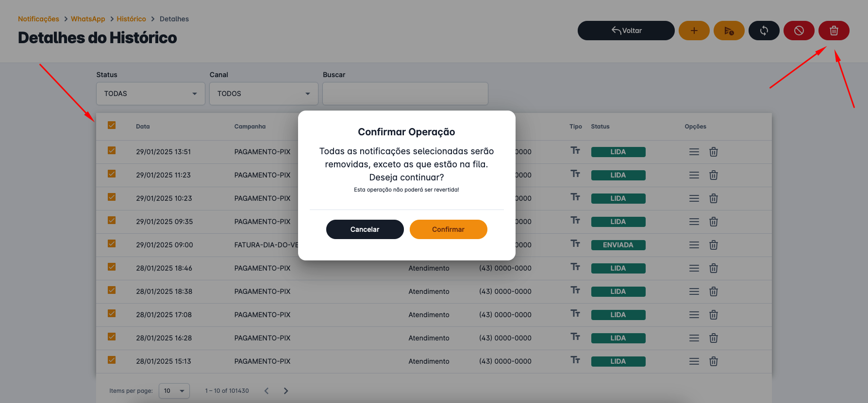Viewport: 868px width, 403px height.
Task: Click the orange plus add button
Action: (694, 31)
